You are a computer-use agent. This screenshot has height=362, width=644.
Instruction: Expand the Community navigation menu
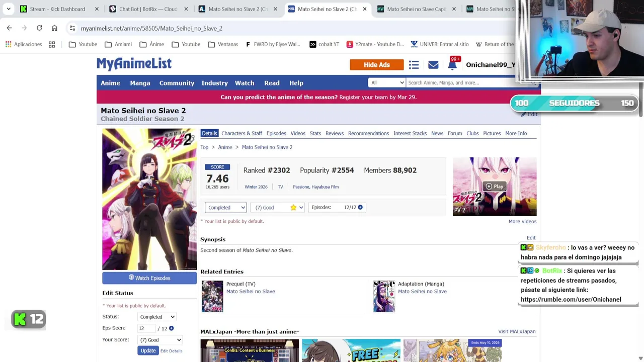pyautogui.click(x=177, y=83)
